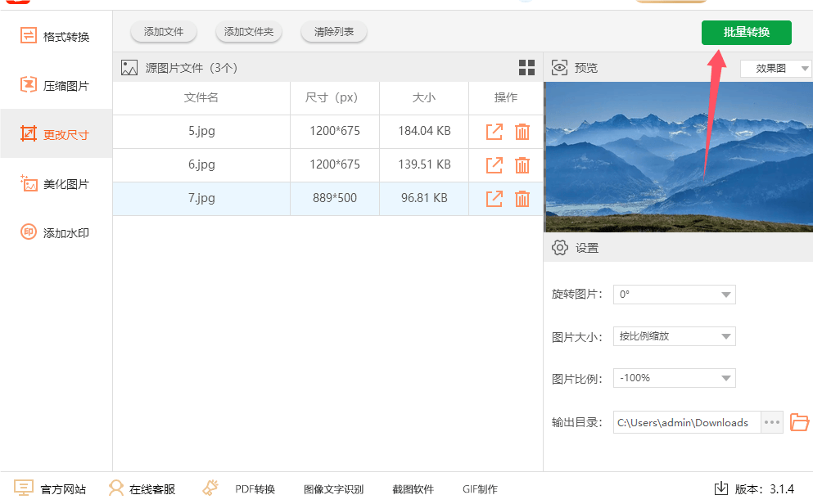Click the 清除列表 button
813x504 pixels.
coord(333,32)
